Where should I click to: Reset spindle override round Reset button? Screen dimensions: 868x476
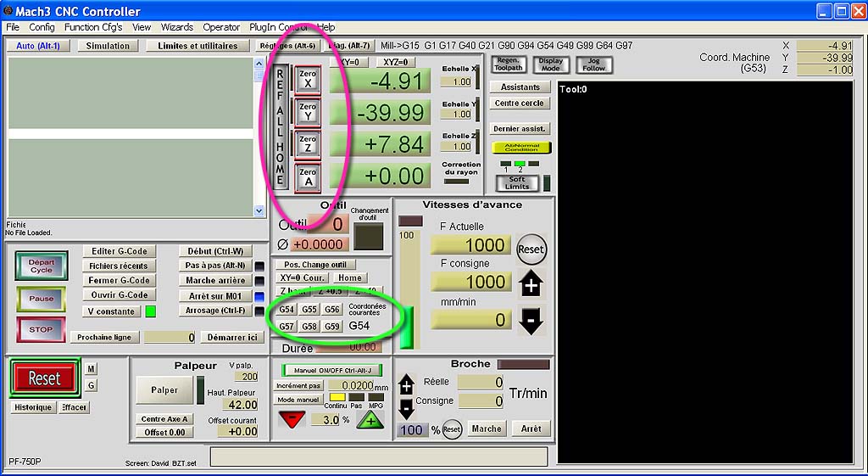452,429
